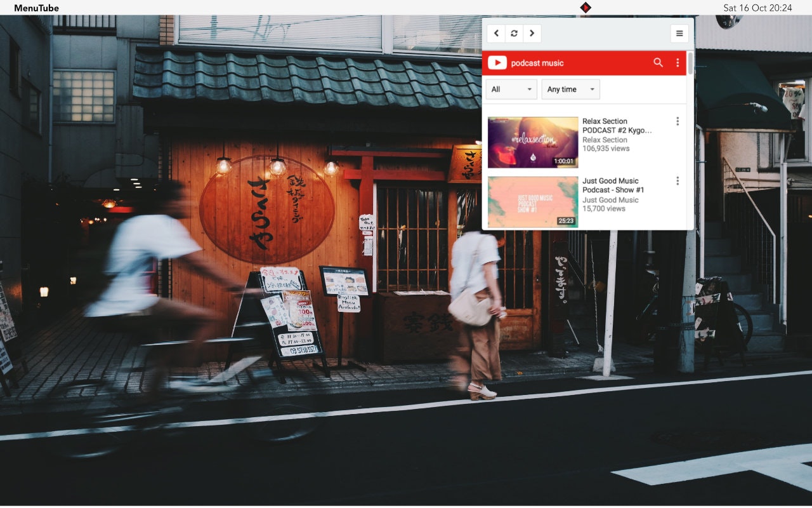Click the back navigation arrow
Image resolution: width=812 pixels, height=508 pixels.
point(497,33)
